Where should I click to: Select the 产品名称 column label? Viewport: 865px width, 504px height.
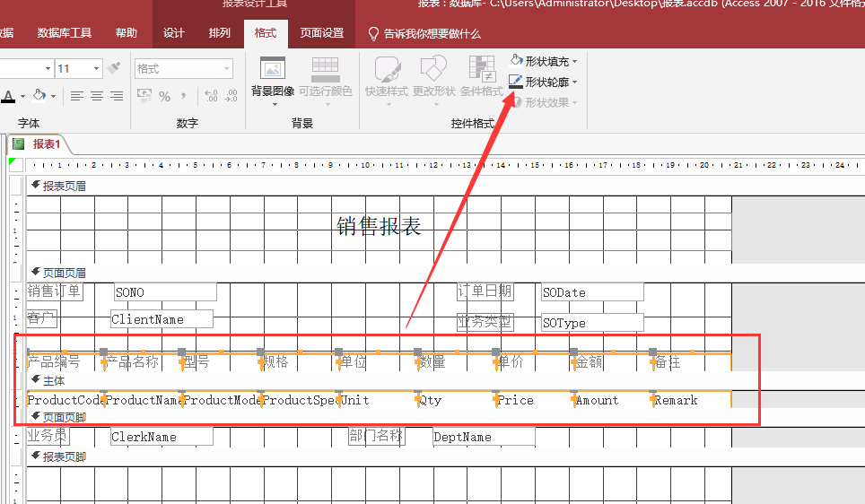coord(143,361)
